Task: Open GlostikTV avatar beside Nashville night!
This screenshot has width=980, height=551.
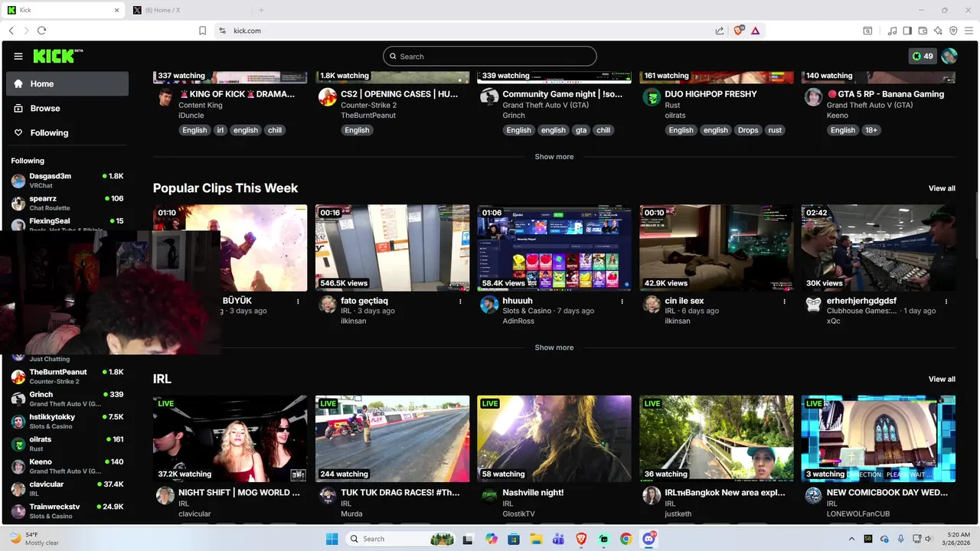Action: click(489, 496)
